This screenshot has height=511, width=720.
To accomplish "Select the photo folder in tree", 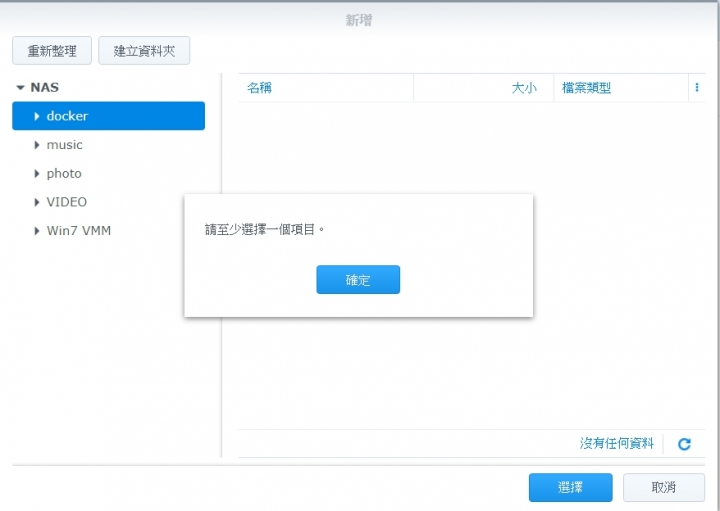I will click(x=64, y=174).
